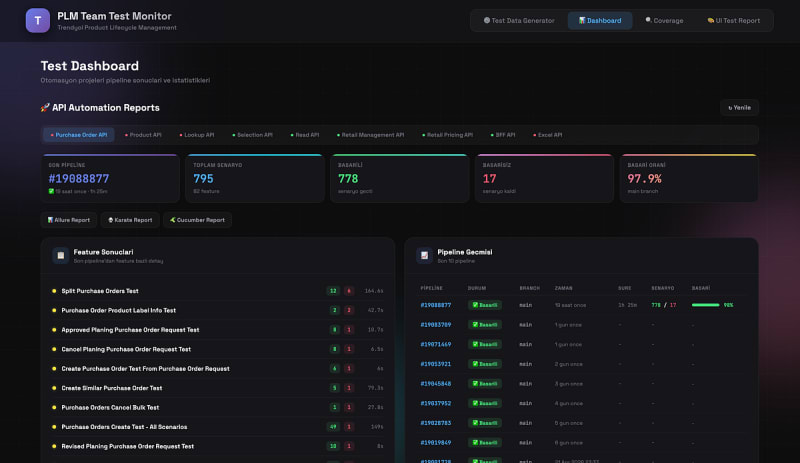This screenshot has width=800, height=463.
Task: Open the Coverage tab
Action: [x=664, y=20]
